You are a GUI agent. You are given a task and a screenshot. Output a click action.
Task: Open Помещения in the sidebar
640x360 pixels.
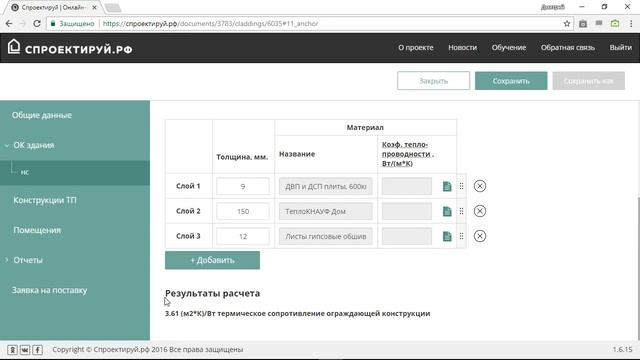click(37, 230)
